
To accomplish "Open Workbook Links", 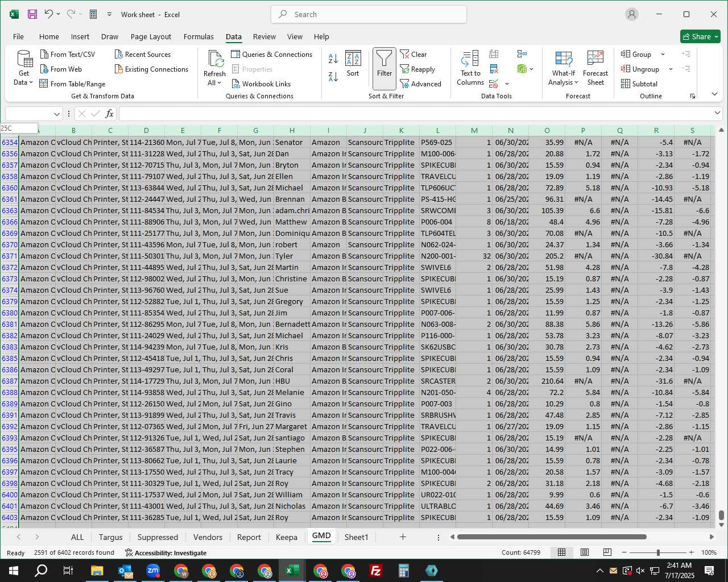I will pos(262,84).
